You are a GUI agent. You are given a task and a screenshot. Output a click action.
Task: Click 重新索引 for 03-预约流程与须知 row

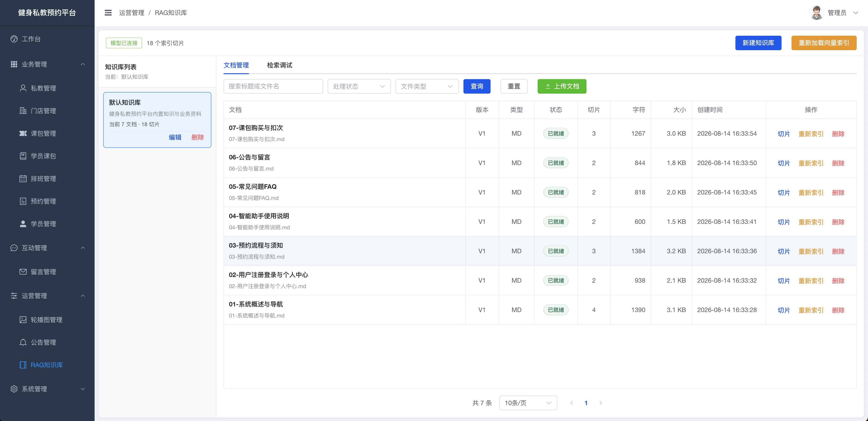(x=811, y=251)
